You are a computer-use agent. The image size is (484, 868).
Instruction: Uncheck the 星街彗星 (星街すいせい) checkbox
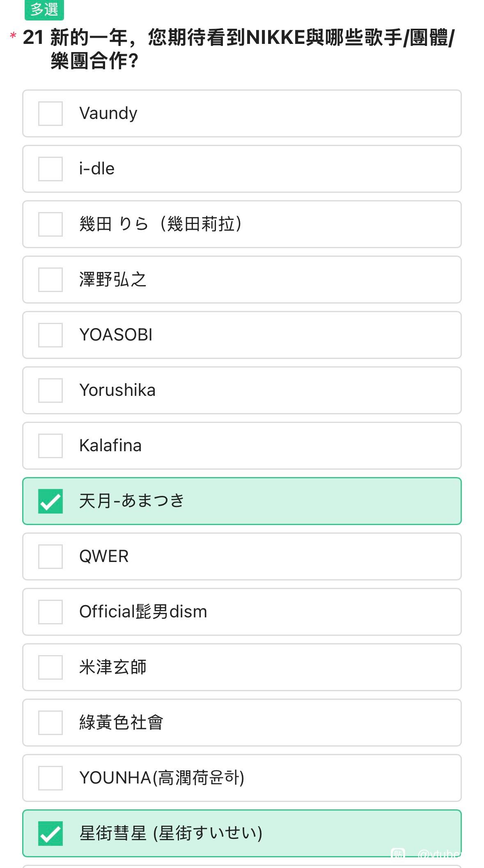click(50, 834)
